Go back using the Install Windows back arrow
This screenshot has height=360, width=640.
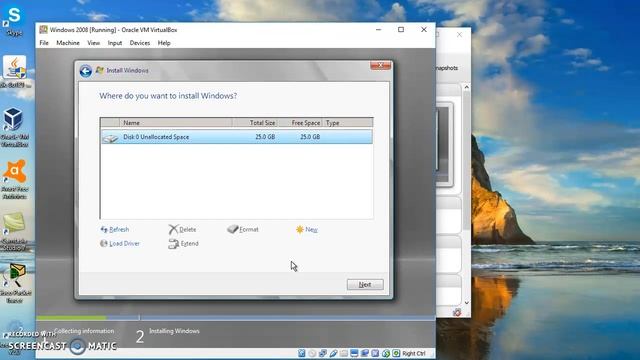click(x=85, y=71)
